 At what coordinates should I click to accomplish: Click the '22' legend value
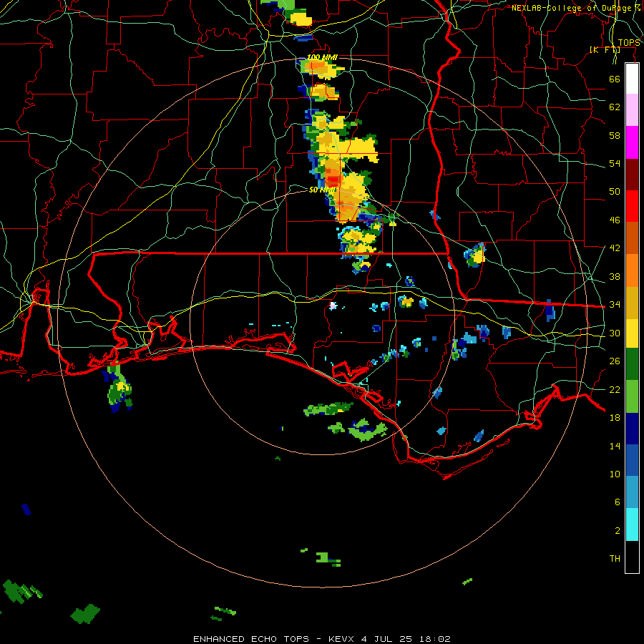coord(615,389)
